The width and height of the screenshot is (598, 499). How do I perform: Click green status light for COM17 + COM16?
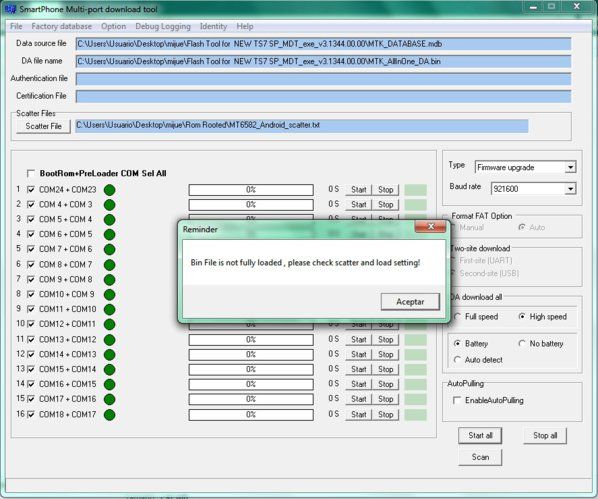pyautogui.click(x=109, y=399)
